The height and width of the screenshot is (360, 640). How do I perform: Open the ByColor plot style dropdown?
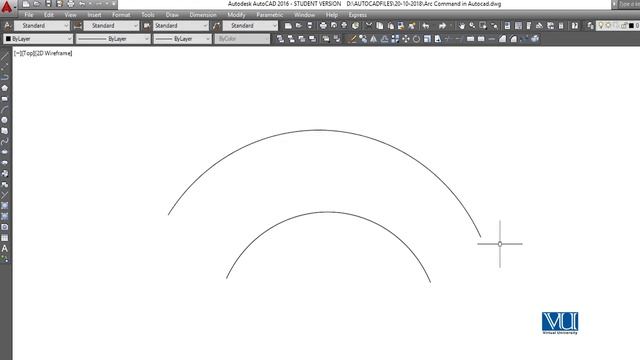pyautogui.click(x=242, y=39)
